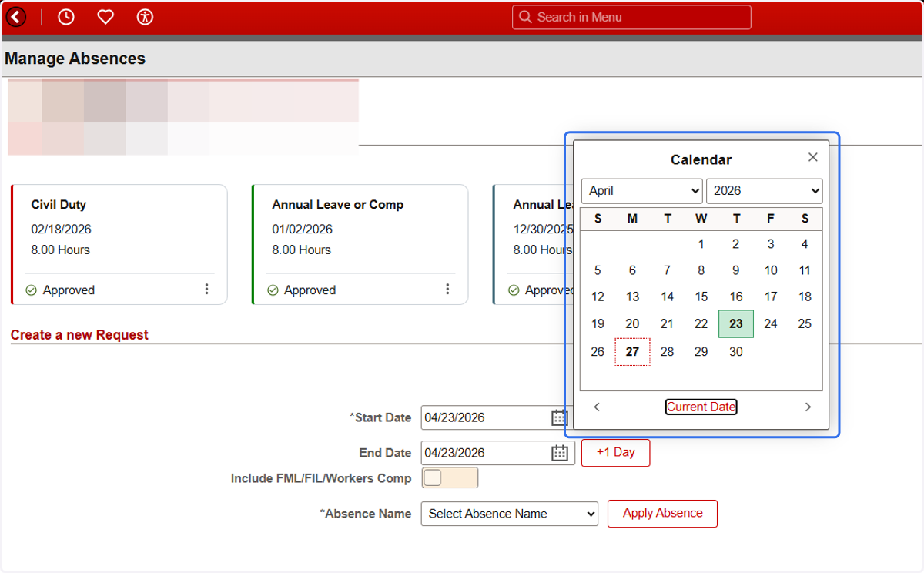Viewport: 924px width, 573px height.
Task: Select April 23 in the calendar
Action: coord(736,323)
